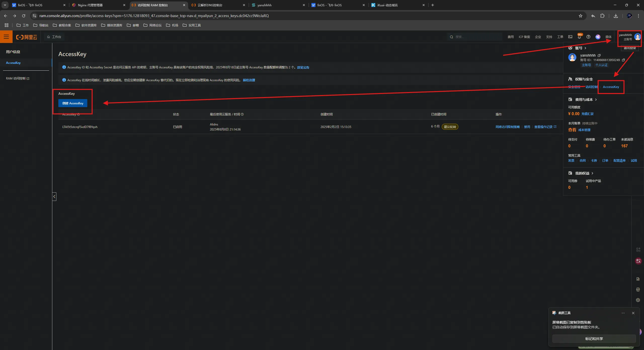Screen dimensions: 644x350
Task: Open 网络访问限制策略 link
Action: click(507, 127)
